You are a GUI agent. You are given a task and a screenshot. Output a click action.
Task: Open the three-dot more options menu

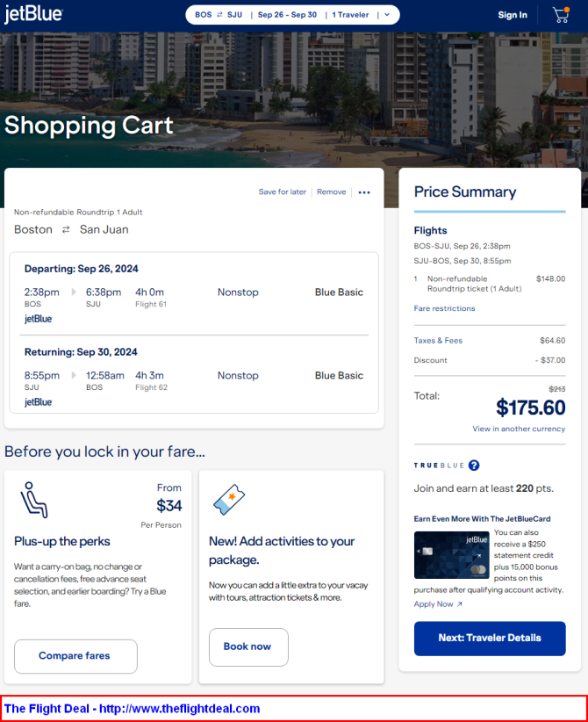pos(364,192)
